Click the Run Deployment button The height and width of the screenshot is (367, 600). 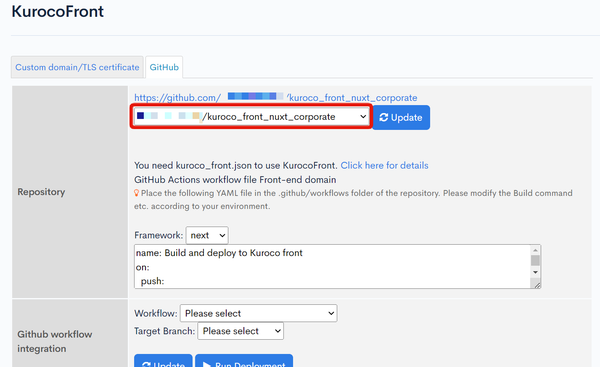[244, 361]
